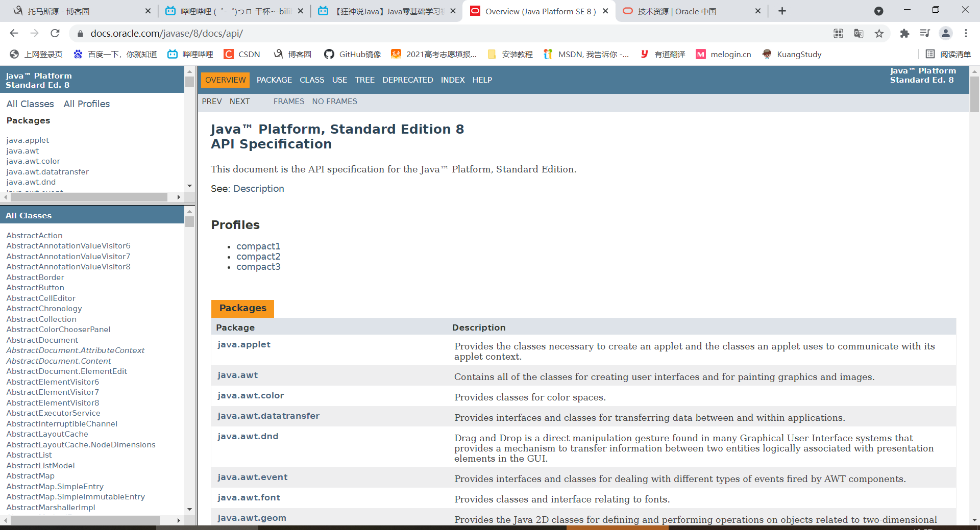Open the 哔哩哔哩 bookmark

[x=190, y=54]
